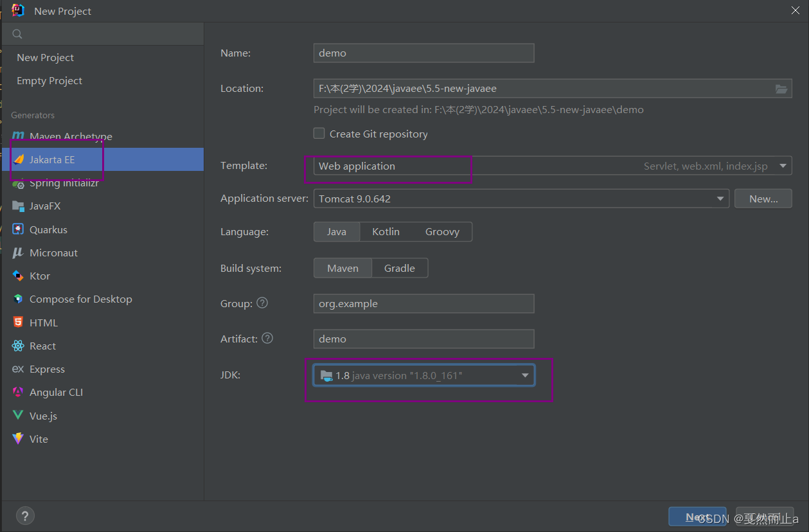Screen dimensions: 809x532
Task: Choose the Ktor generator icon
Action: tap(18, 276)
